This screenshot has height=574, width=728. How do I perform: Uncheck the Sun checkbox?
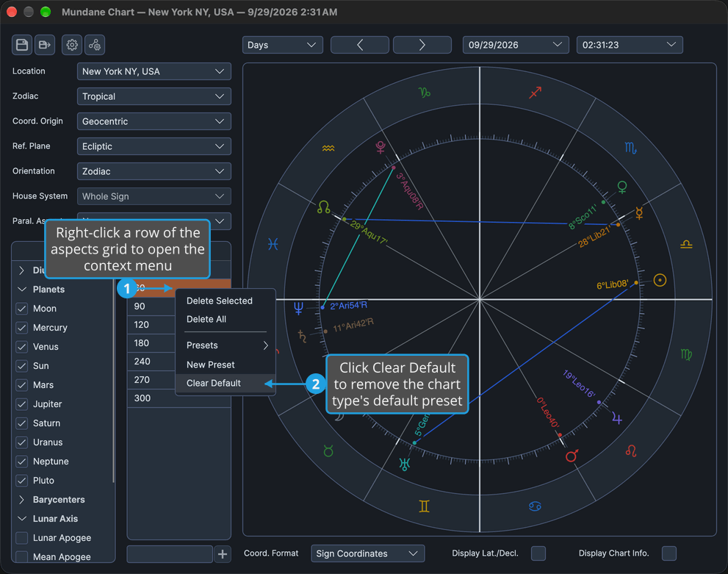[x=22, y=366]
